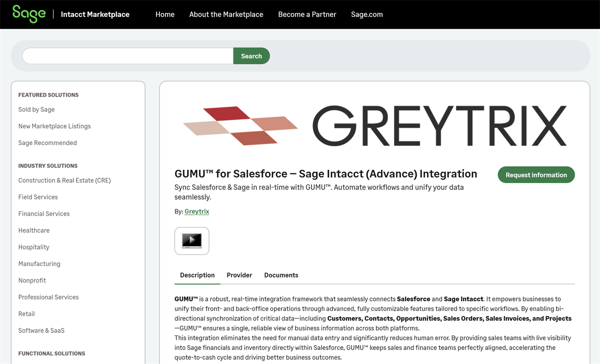Click the green Search button
This screenshot has height=364, width=600.
coord(251,56)
